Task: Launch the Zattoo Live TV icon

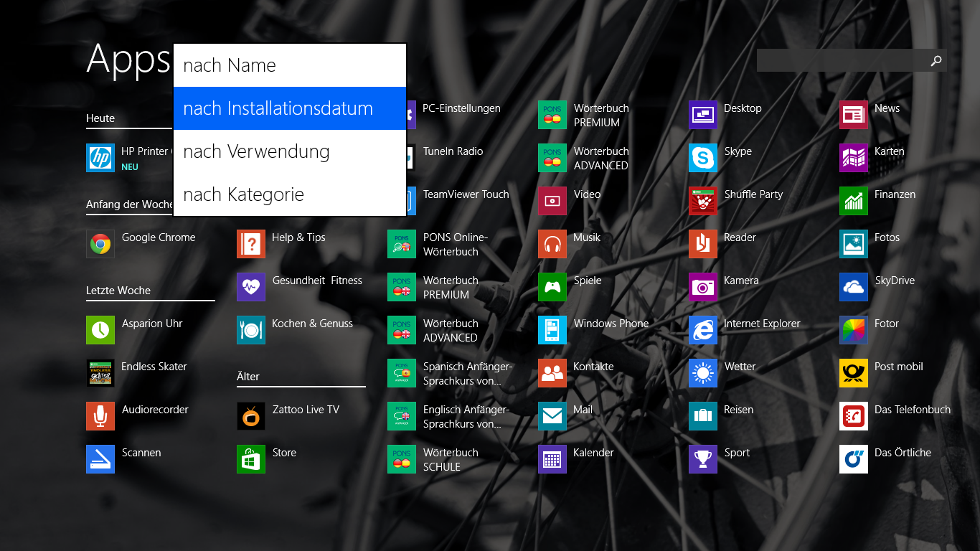Action: coord(251,416)
